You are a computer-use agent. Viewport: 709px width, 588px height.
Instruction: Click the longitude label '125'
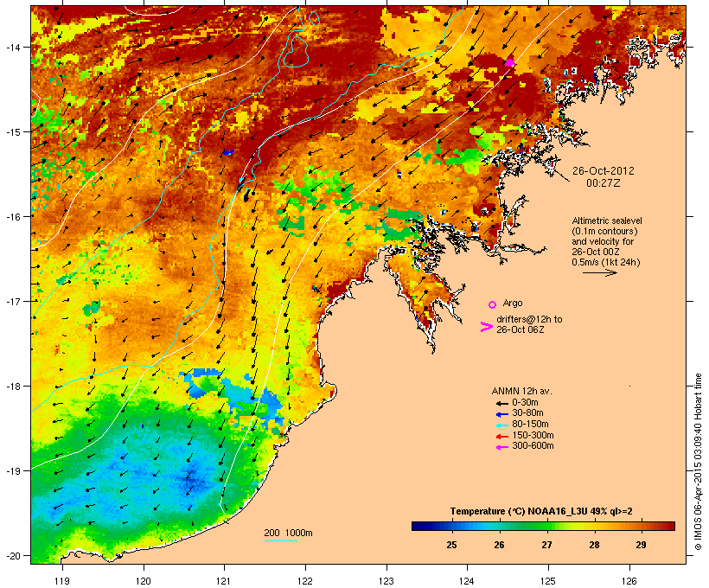[x=548, y=581]
